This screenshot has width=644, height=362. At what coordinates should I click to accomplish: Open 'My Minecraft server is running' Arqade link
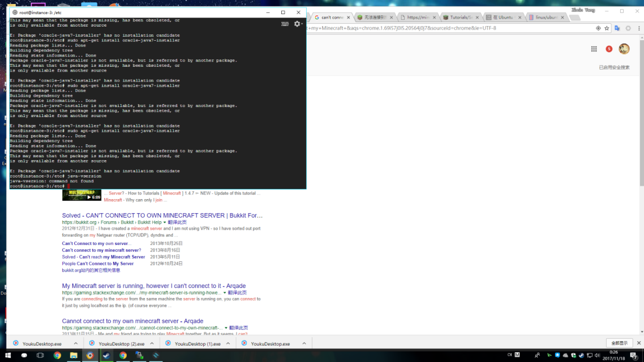(x=153, y=286)
